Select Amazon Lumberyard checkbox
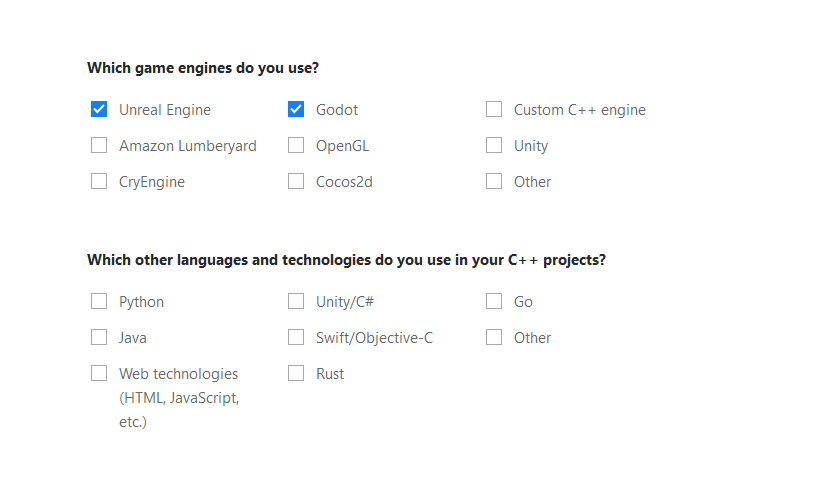 [99, 146]
